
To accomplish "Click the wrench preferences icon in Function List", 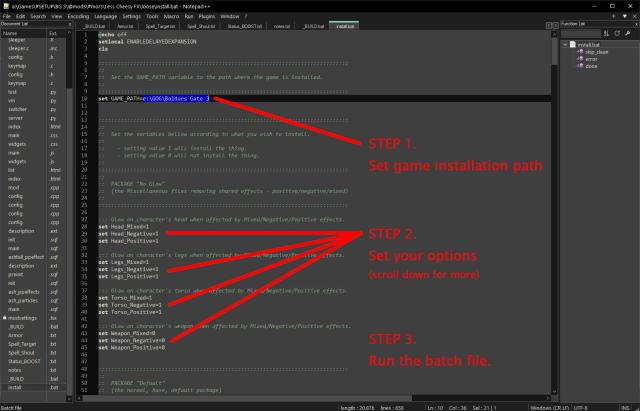I will [628, 33].
